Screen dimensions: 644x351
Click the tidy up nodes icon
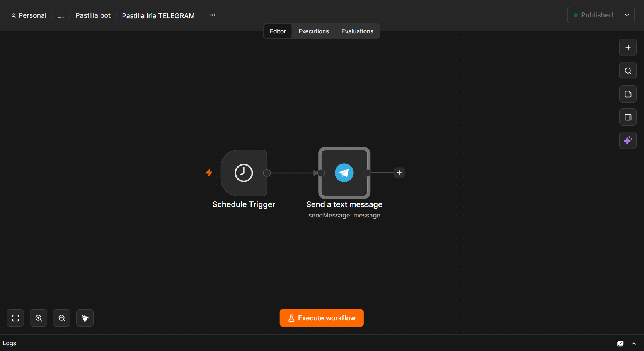[x=85, y=318]
